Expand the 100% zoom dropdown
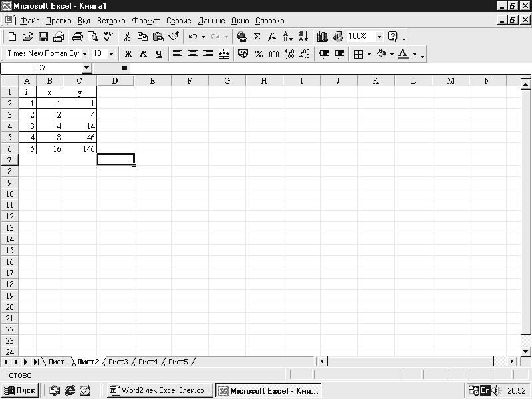Image resolution: width=532 pixels, height=399 pixels. pos(380,37)
